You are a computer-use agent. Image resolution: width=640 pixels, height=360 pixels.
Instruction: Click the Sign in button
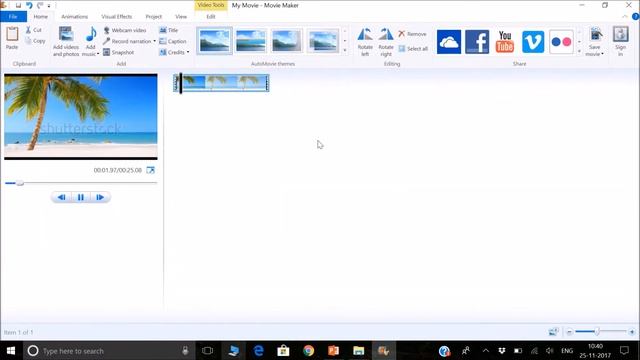pos(620,41)
